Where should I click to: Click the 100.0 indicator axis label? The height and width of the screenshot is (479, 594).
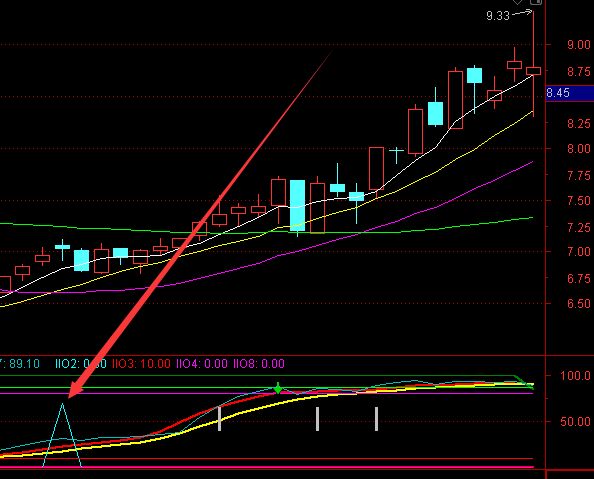coord(575,376)
